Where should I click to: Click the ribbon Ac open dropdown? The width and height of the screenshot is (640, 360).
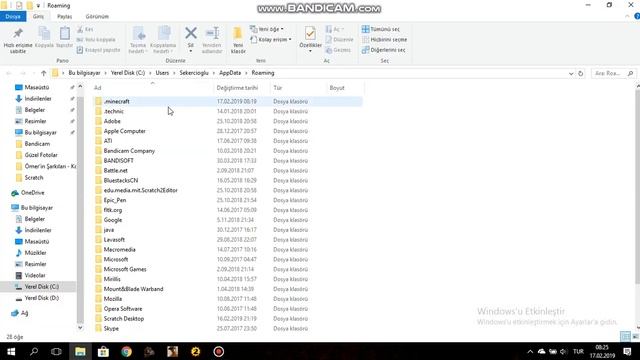pyautogui.click(x=335, y=29)
